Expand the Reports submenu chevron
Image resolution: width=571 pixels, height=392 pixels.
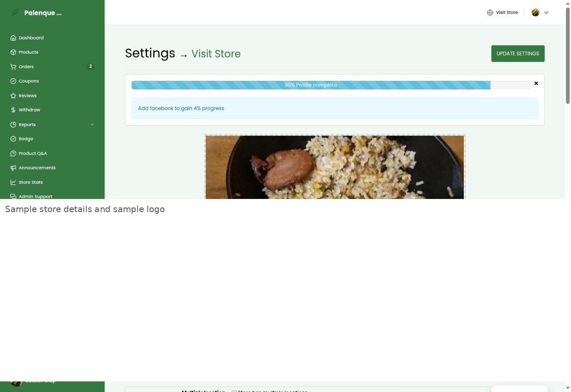(92, 124)
